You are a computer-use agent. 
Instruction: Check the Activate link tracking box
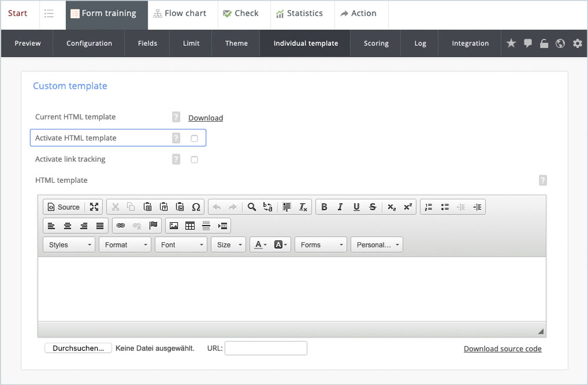(194, 160)
